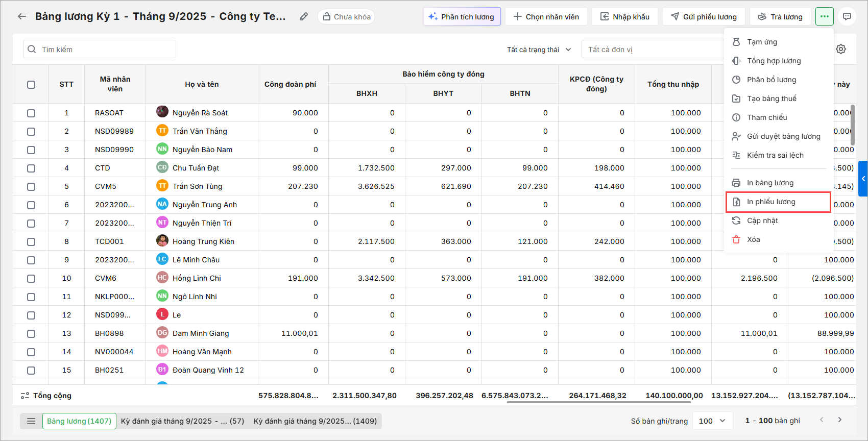Click the pencil edit title icon

coord(304,16)
